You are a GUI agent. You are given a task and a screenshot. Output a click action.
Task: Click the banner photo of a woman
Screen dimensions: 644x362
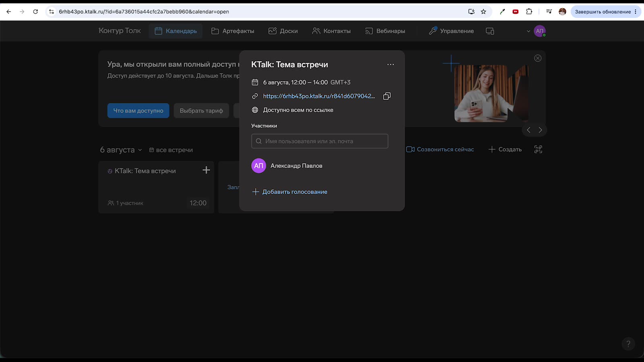491,93
